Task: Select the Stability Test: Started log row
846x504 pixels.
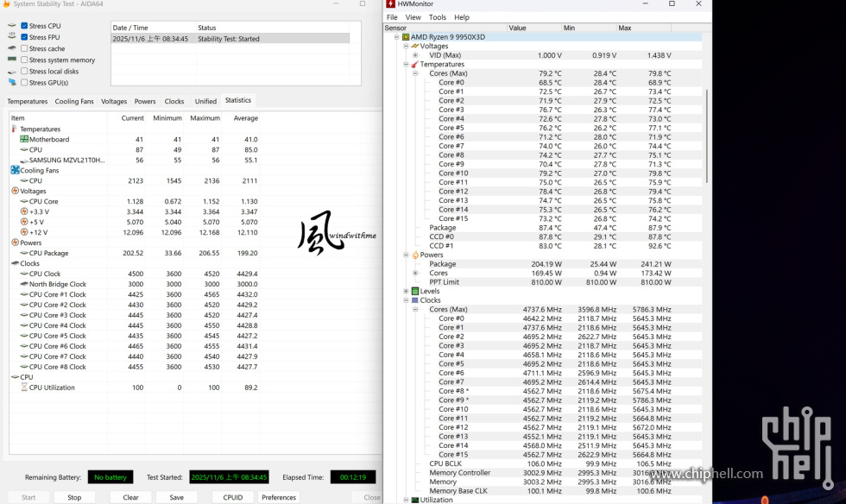Action: coord(230,39)
